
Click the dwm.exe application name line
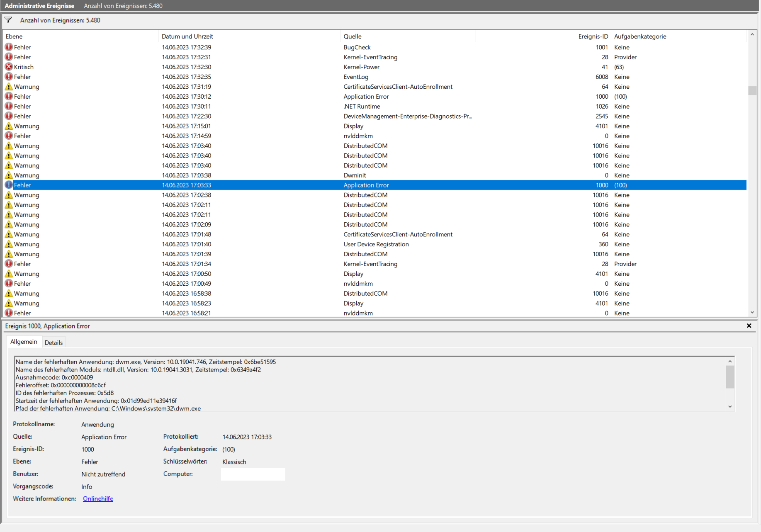click(x=146, y=362)
